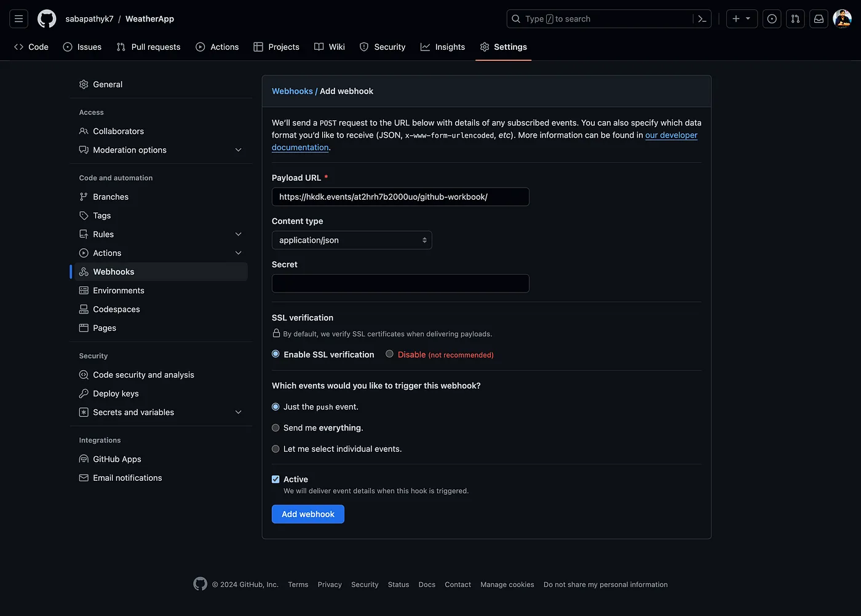Open our developer documentation link
Screen dimensions: 861x616
tap(671, 135)
